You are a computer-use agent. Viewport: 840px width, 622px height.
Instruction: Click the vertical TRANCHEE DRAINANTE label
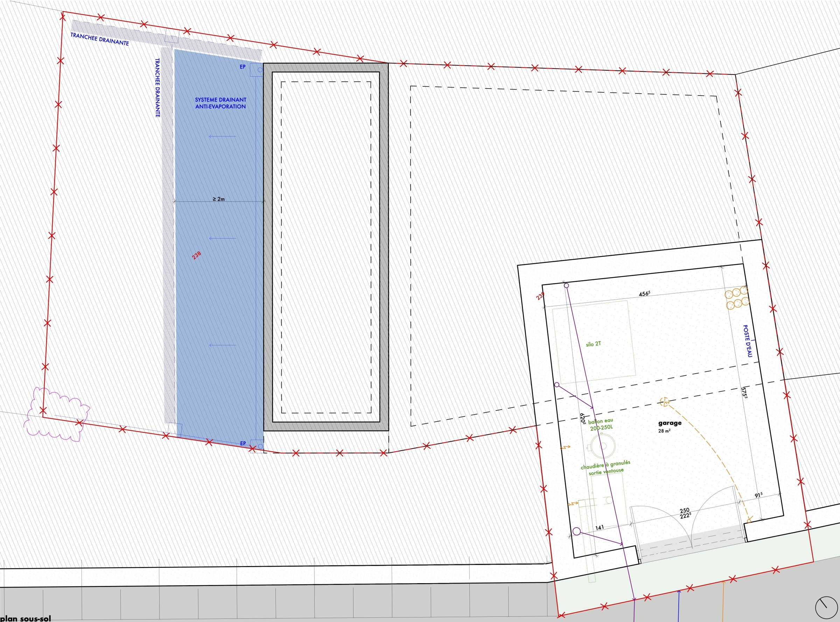158,87
